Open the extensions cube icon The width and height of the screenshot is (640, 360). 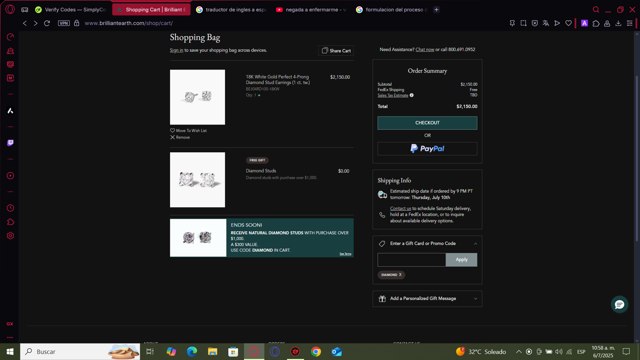pyautogui.click(x=596, y=23)
